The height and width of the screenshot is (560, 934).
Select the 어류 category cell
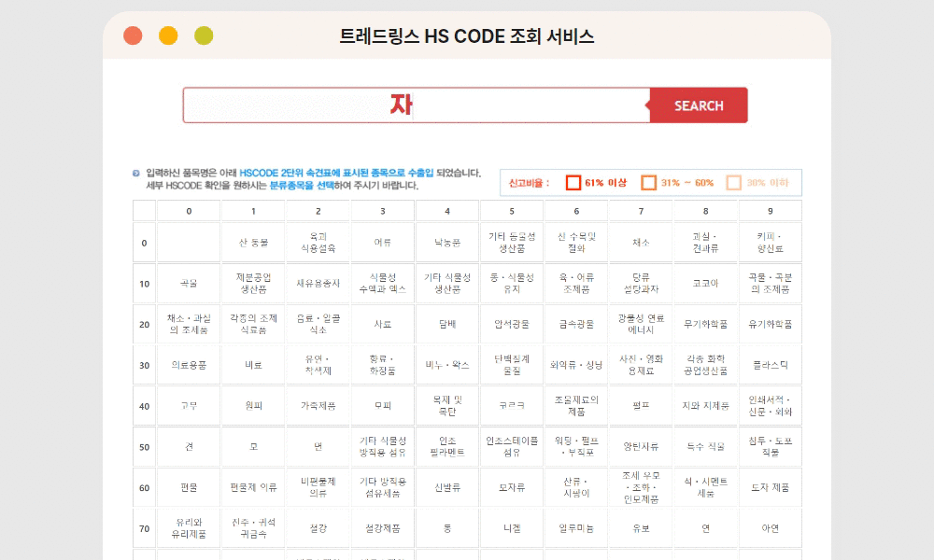[382, 243]
